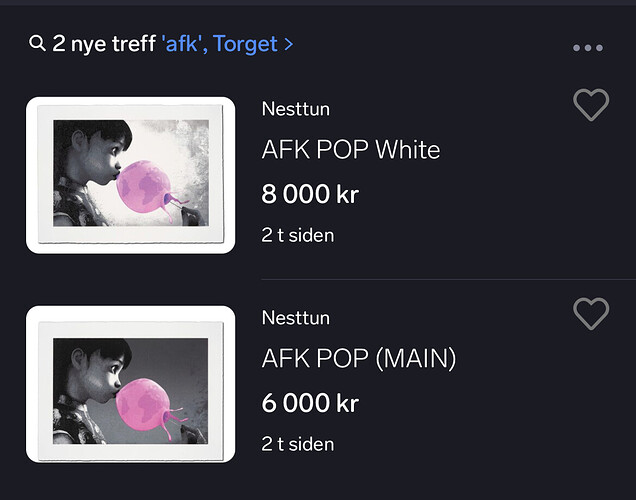Viewport: 636px width, 500px height.
Task: Click the pink bubble in White artwork
Action: tap(142, 187)
